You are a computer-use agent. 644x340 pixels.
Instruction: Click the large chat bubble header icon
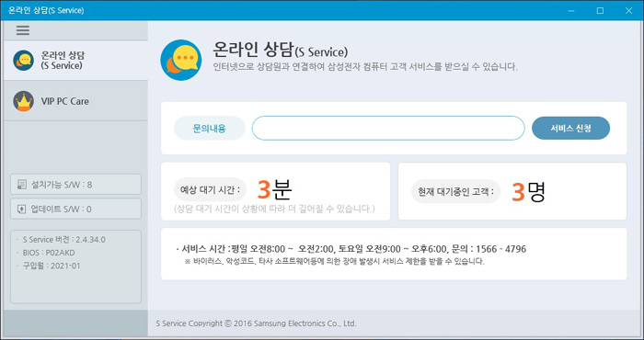[x=181, y=60]
